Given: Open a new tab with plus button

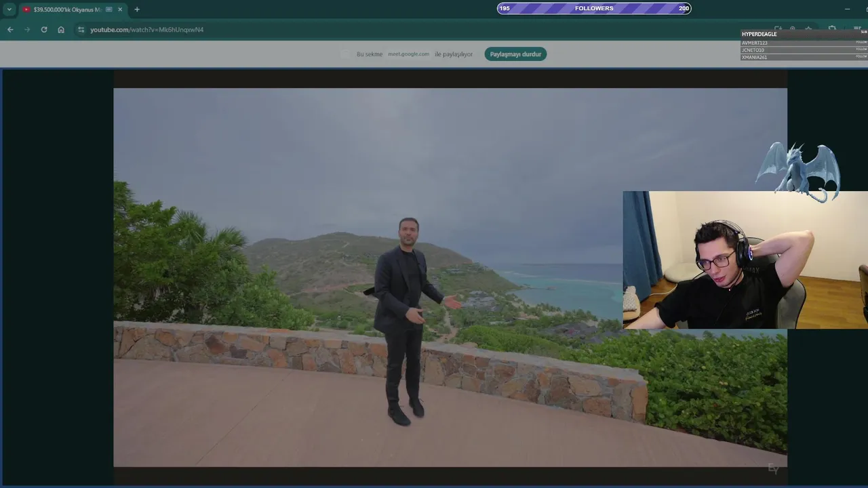Looking at the screenshot, I should point(137,9).
